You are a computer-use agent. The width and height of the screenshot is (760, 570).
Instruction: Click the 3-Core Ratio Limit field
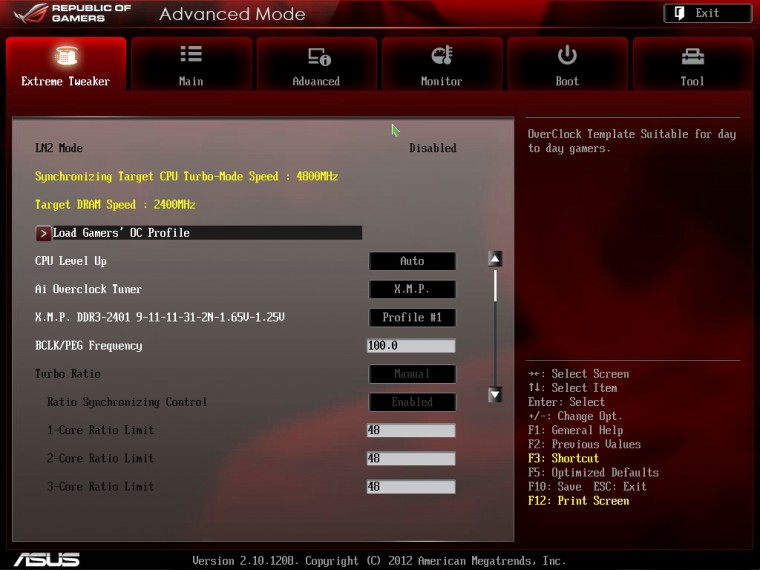[411, 486]
